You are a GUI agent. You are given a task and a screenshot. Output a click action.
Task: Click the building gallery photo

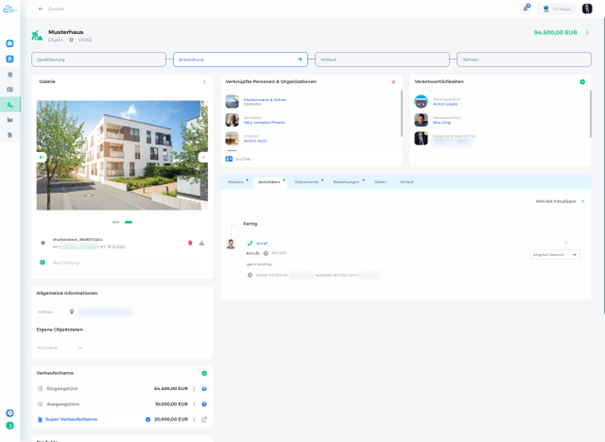point(122,155)
